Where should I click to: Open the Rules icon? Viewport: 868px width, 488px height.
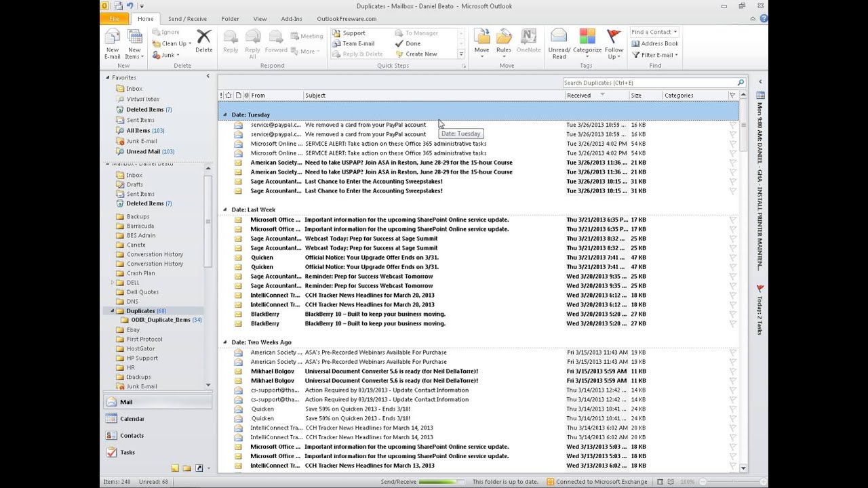point(504,37)
